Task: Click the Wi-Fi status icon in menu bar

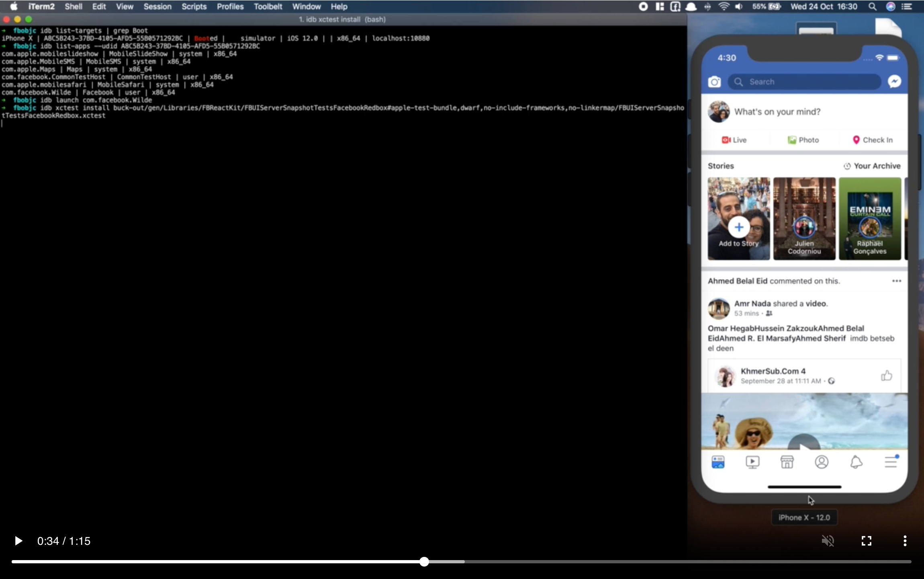Action: 724,6
